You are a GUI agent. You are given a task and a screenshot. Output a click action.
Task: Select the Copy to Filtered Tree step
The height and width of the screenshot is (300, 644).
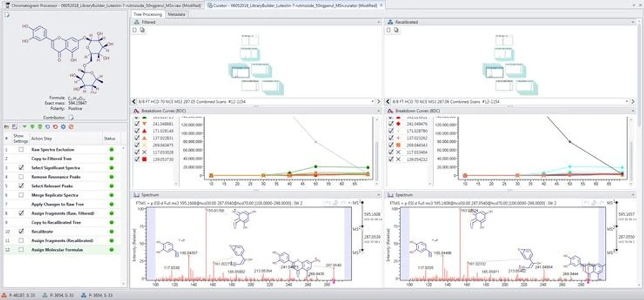(x=62, y=159)
